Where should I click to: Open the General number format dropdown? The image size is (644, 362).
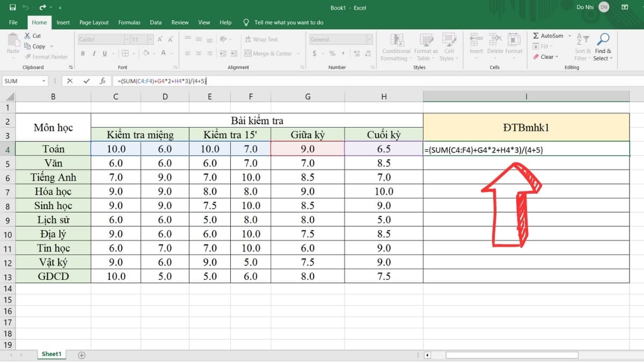pyautogui.click(x=370, y=39)
